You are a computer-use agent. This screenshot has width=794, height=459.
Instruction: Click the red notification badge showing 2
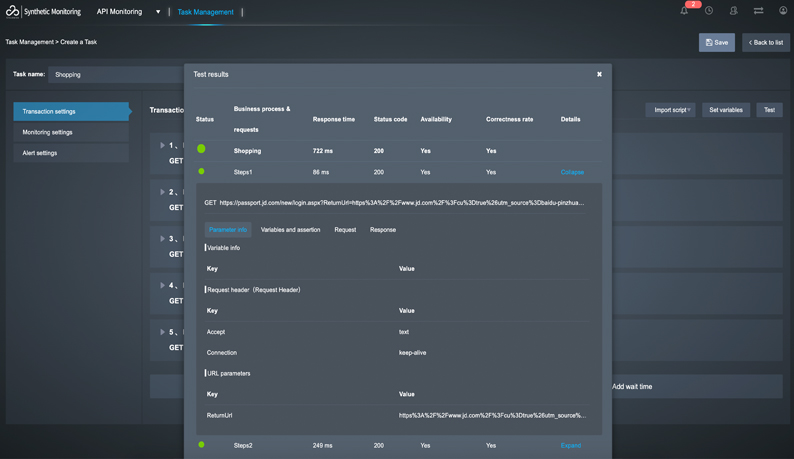[693, 4]
